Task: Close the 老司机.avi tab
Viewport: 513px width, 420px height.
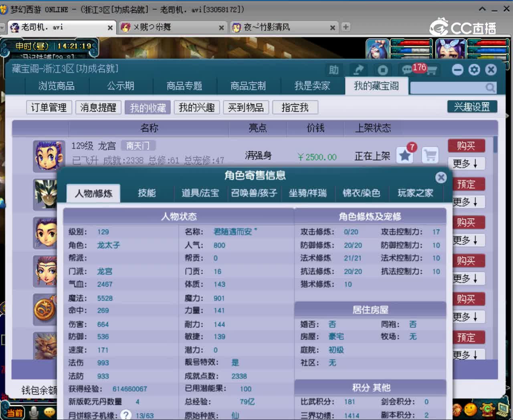Action: pyautogui.click(x=110, y=28)
